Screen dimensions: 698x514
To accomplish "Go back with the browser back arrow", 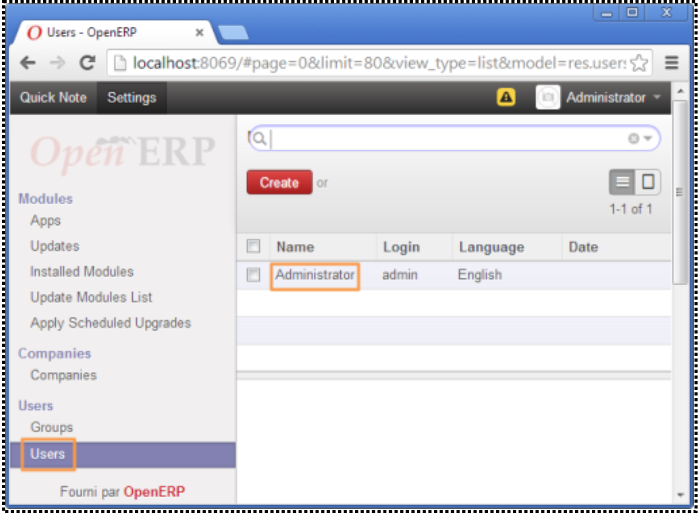I will 28,63.
